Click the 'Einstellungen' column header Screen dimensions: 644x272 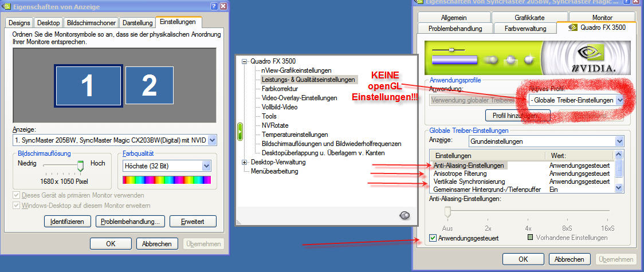click(488, 156)
